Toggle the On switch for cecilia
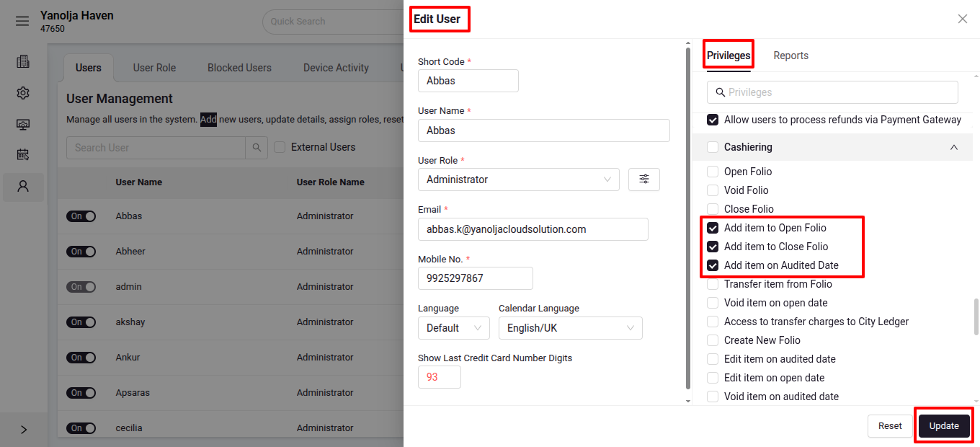980x447 pixels. coord(81,428)
